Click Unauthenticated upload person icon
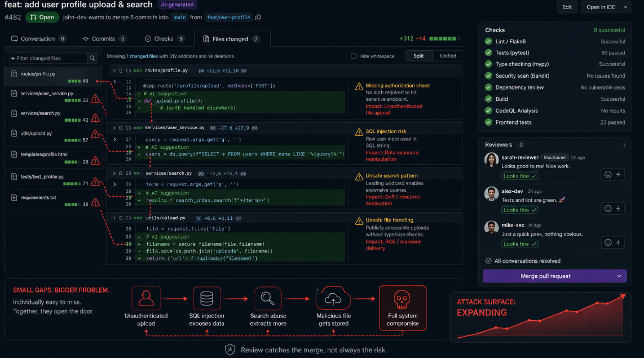This screenshot has width=644, height=358. [x=146, y=298]
